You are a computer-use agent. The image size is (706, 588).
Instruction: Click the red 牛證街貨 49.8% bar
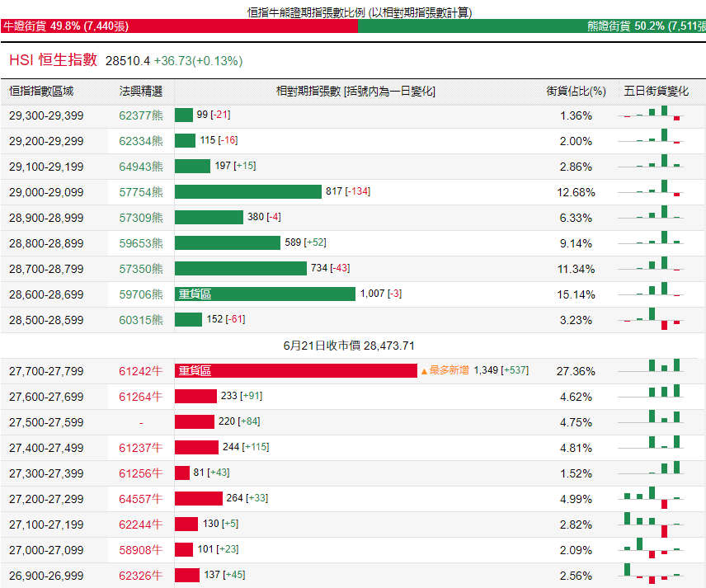pos(179,26)
